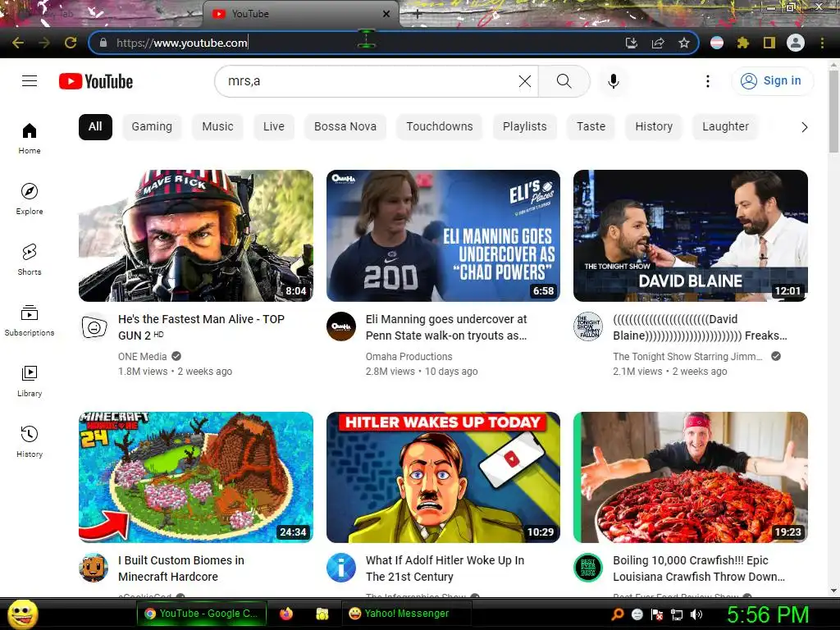Click the share page icon in address bar
The width and height of the screenshot is (840, 630).
click(x=658, y=43)
